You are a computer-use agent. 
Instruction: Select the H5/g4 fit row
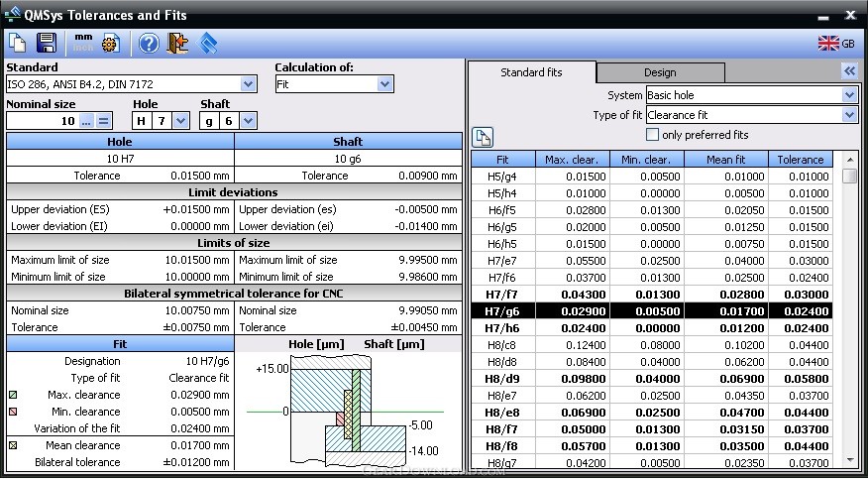pyautogui.click(x=652, y=177)
